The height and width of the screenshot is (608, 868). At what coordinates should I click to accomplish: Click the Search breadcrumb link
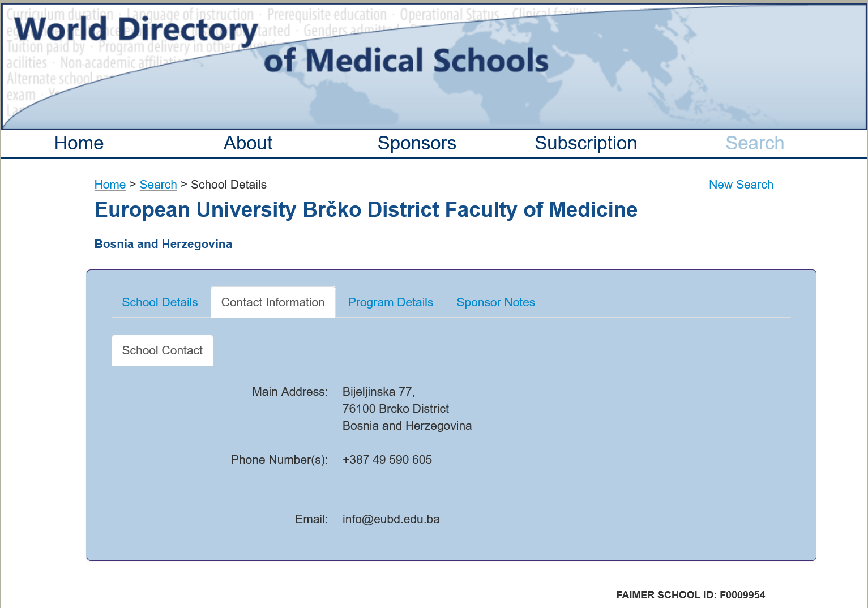[158, 185]
